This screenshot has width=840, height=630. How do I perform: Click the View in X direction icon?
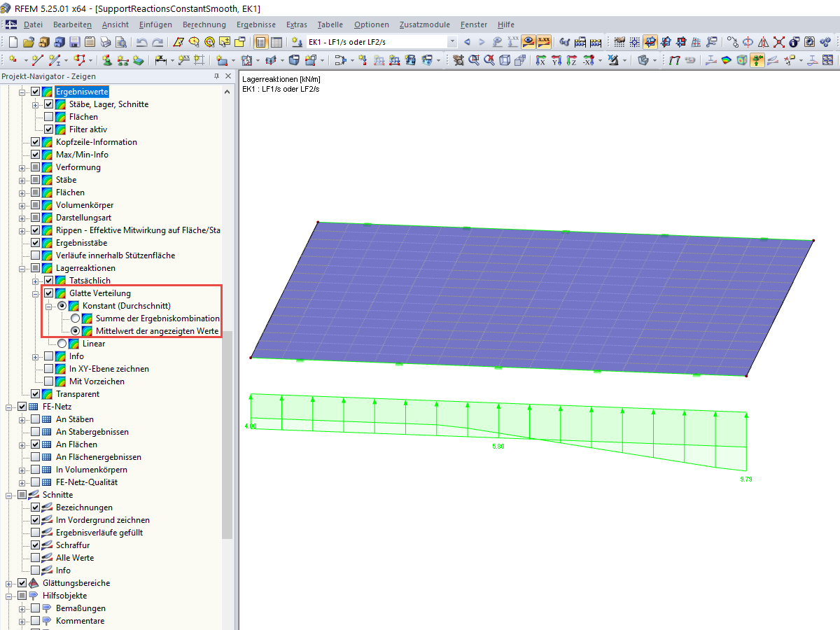click(x=541, y=61)
